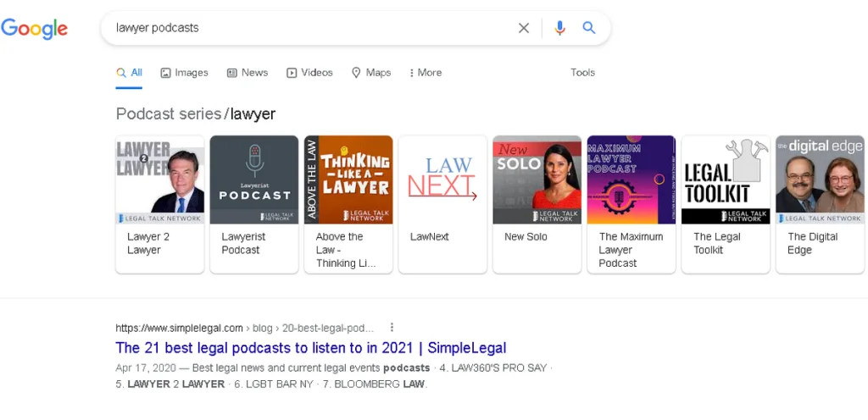Open the News results tab
868x420 pixels.
247,73
